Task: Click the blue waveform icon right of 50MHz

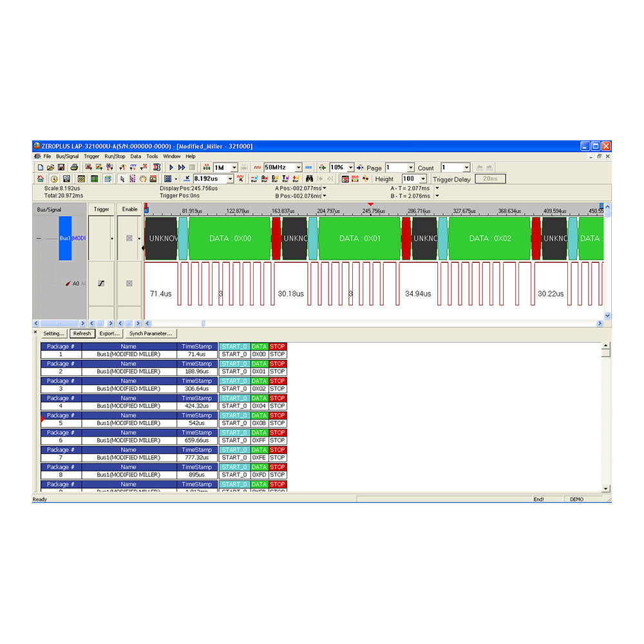Action: [x=308, y=167]
